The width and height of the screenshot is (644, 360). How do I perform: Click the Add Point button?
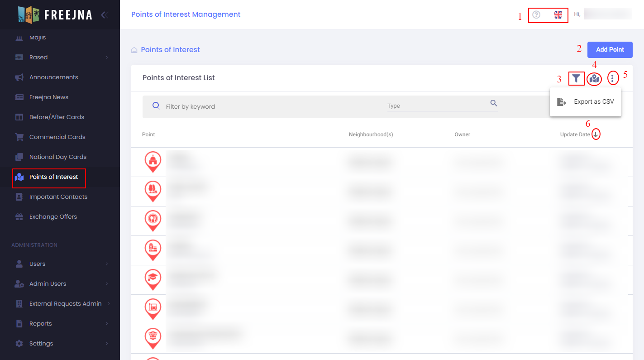pyautogui.click(x=610, y=50)
